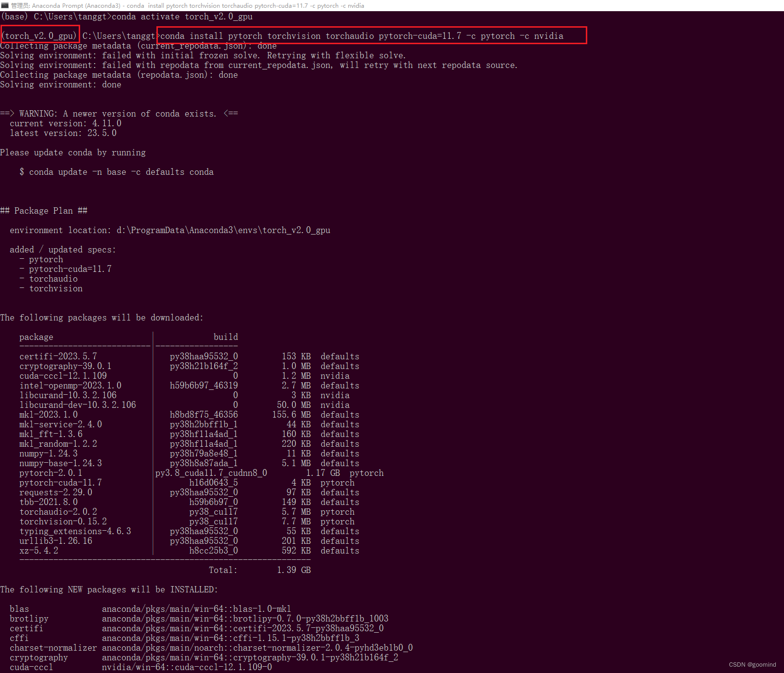Click the 'package' column header
The image size is (784, 673).
[36, 337]
